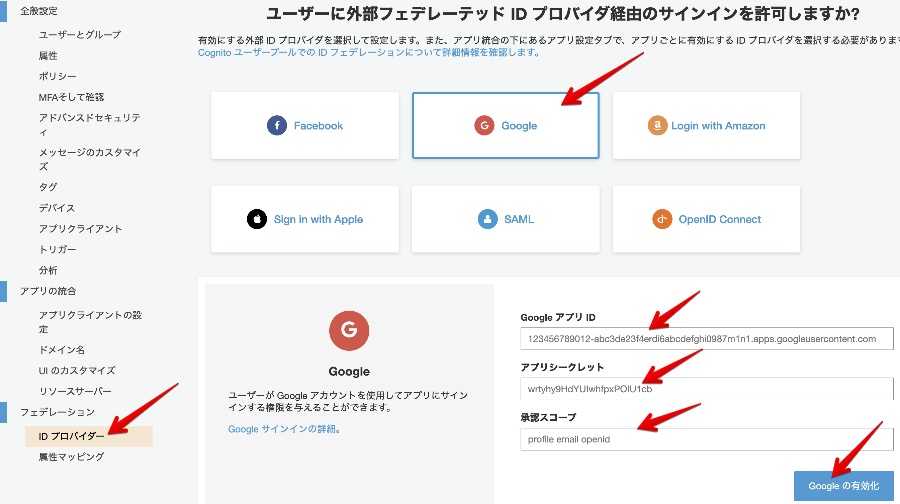Screen dimensions: 900x504
Task: Open タグ in the sidebar
Action: 48,187
